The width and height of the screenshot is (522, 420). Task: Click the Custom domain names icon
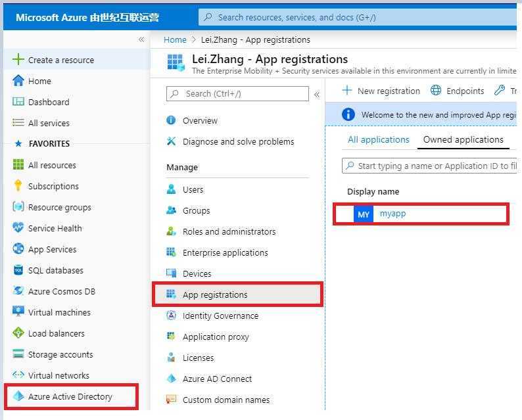pos(171,400)
